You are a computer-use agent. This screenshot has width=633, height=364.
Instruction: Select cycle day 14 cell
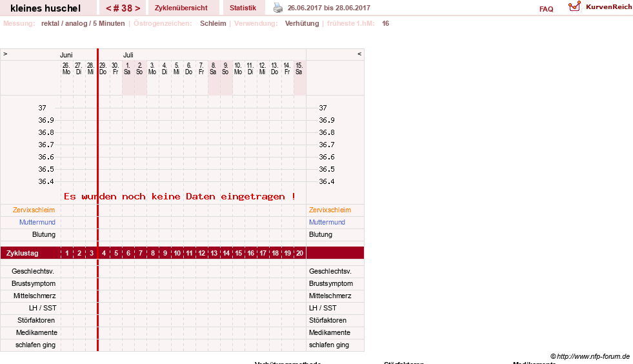point(226,253)
